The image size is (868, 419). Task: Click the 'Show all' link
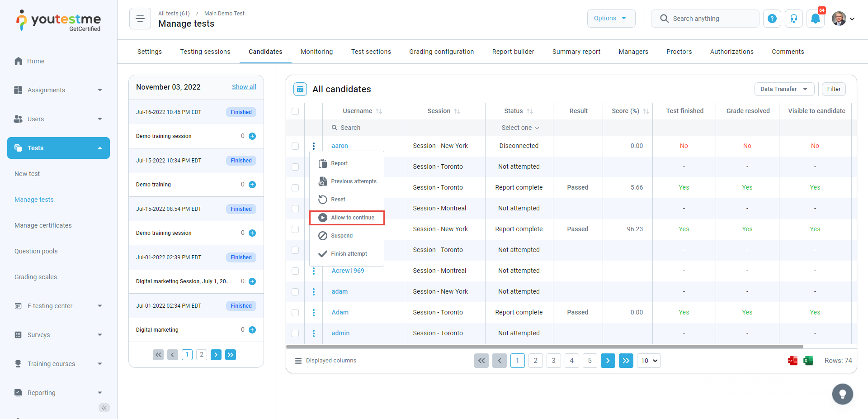click(x=244, y=87)
